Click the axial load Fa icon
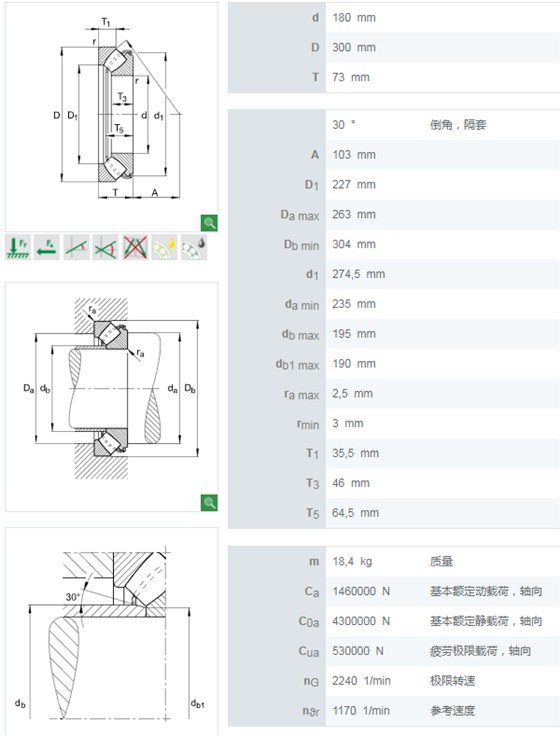Image resolution: width=560 pixels, height=736 pixels. 47,246
